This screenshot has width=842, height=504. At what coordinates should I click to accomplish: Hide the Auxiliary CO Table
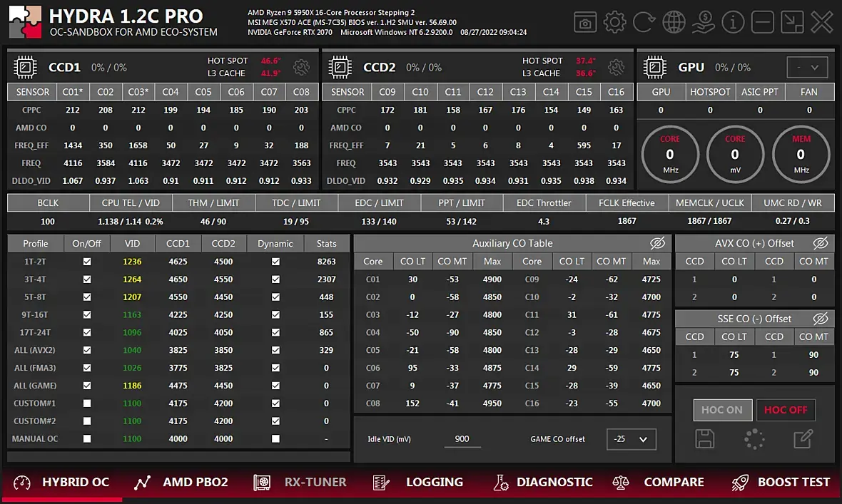pyautogui.click(x=657, y=243)
